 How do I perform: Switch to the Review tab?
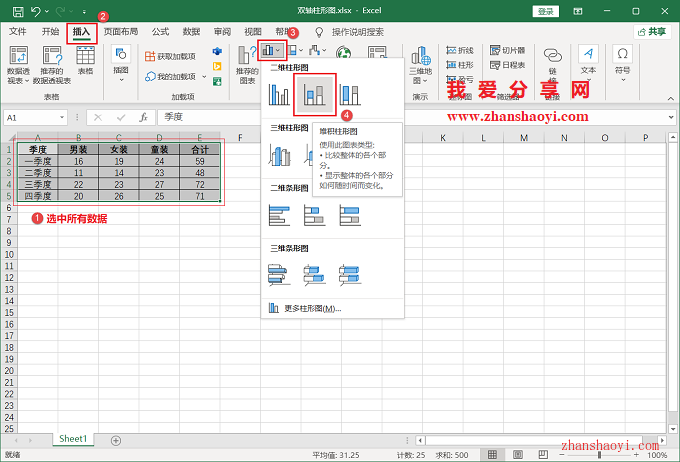click(222, 32)
